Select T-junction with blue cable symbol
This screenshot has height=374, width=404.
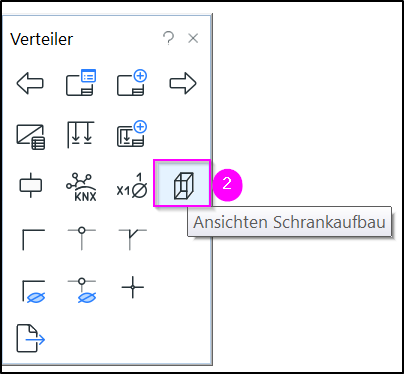[82, 290]
